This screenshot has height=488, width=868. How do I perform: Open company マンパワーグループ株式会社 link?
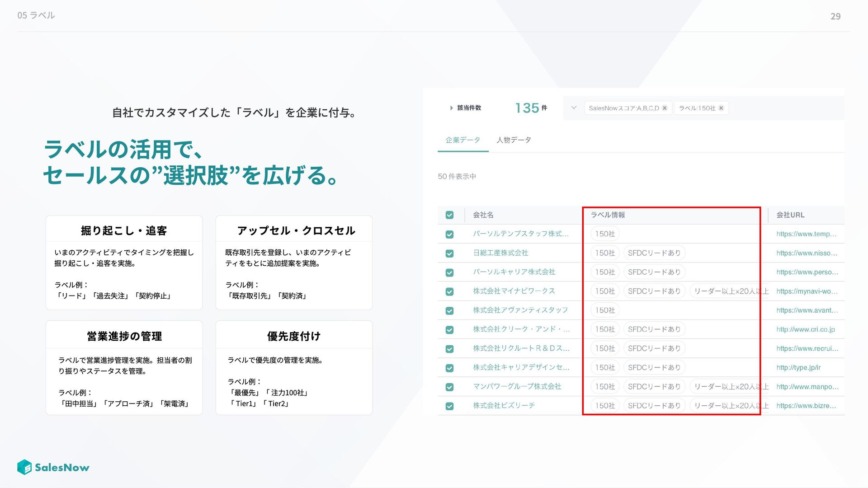(x=517, y=386)
